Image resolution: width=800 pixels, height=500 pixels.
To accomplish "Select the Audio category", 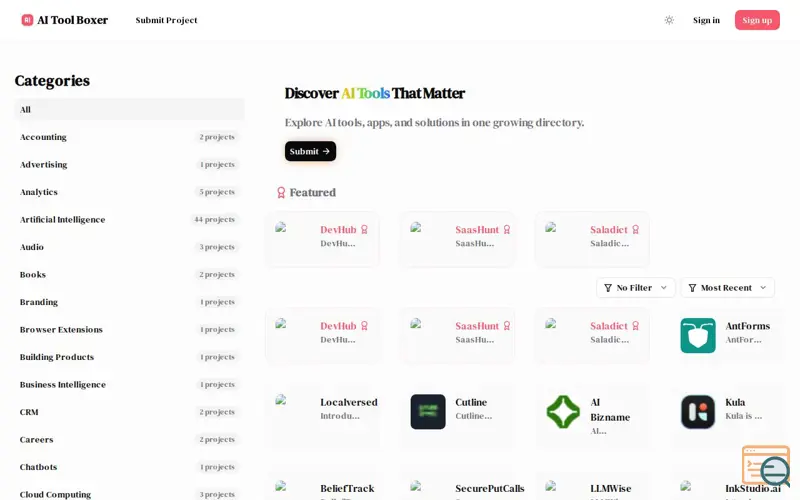I will click(129, 247).
